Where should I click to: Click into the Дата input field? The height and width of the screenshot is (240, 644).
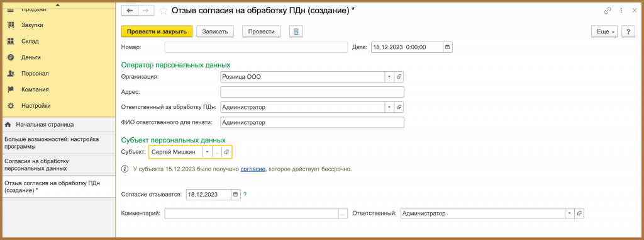(407, 47)
